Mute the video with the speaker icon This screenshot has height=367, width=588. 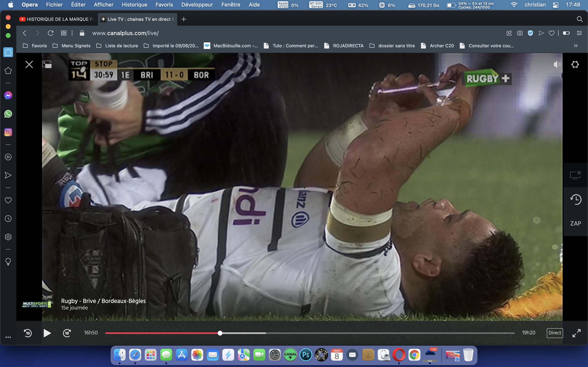click(557, 65)
